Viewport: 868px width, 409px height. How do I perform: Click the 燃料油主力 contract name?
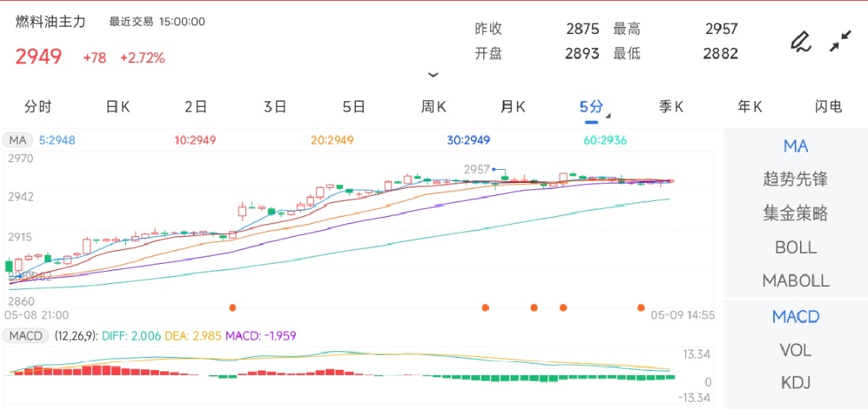point(51,22)
